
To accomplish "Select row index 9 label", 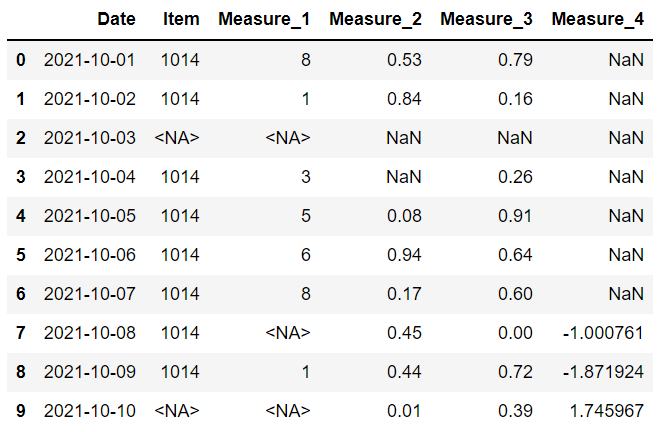I will pyautogui.click(x=21, y=410).
